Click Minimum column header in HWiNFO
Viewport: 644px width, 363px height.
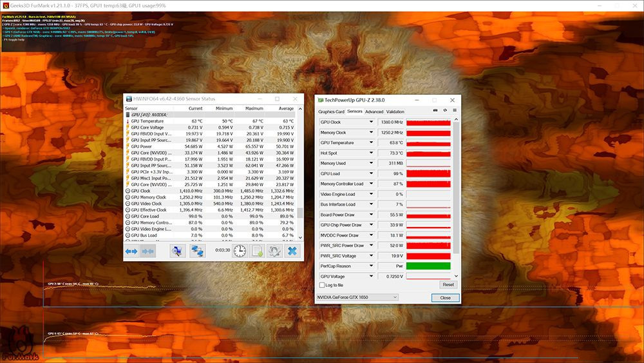click(224, 108)
